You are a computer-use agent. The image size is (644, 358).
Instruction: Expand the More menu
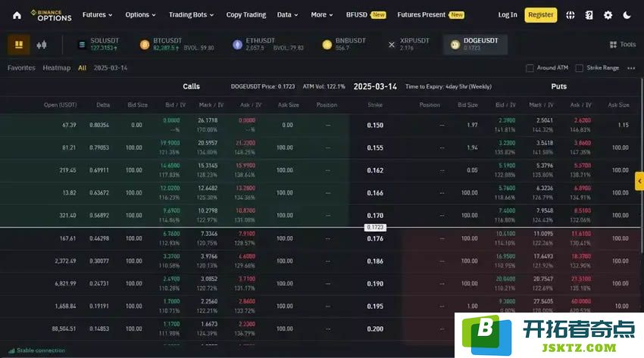322,15
